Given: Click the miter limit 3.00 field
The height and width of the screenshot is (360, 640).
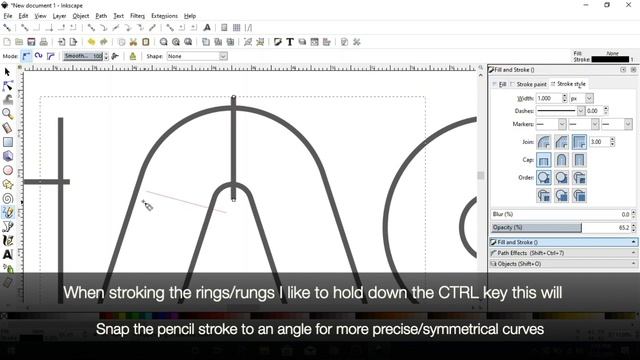Looking at the screenshot, I should [599, 142].
